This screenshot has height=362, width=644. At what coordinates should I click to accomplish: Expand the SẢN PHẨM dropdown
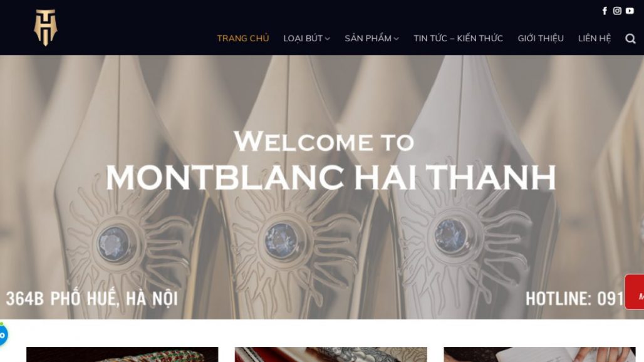(x=371, y=38)
